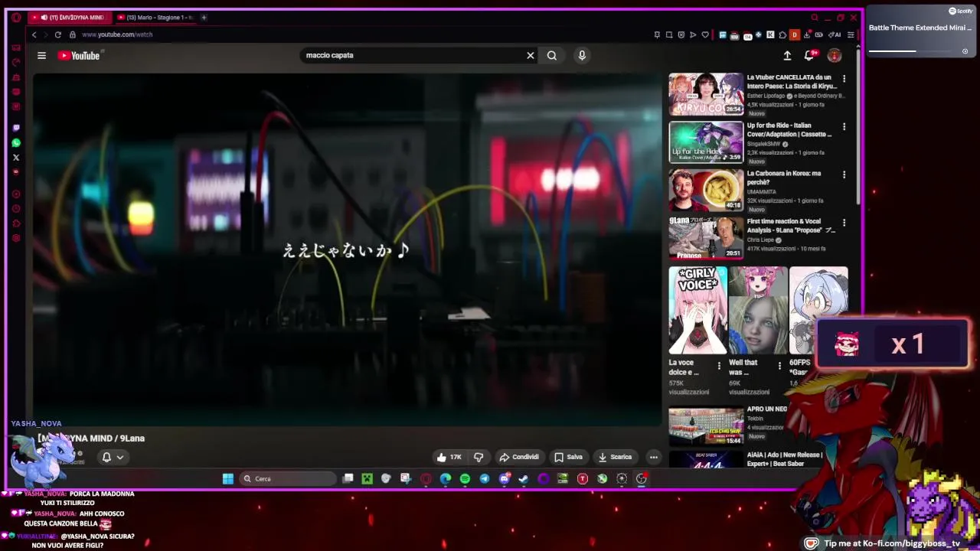980x551 pixels.
Task: Click the Salva save button
Action: pos(569,457)
